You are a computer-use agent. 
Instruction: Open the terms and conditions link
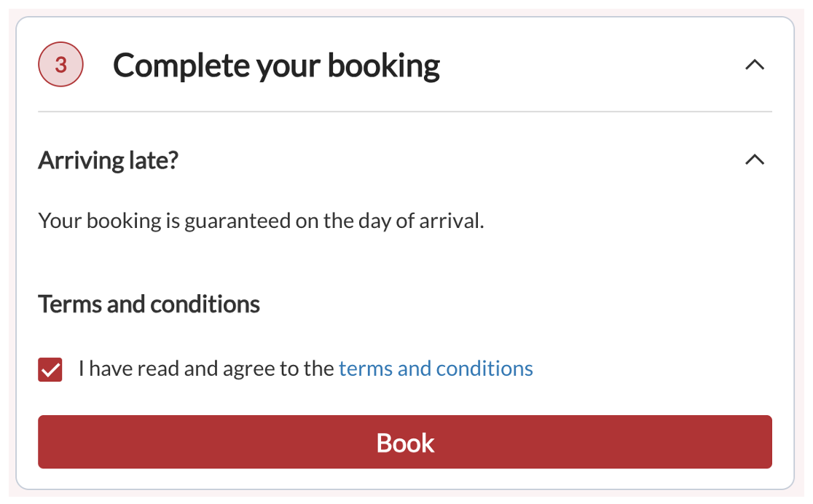coord(436,369)
